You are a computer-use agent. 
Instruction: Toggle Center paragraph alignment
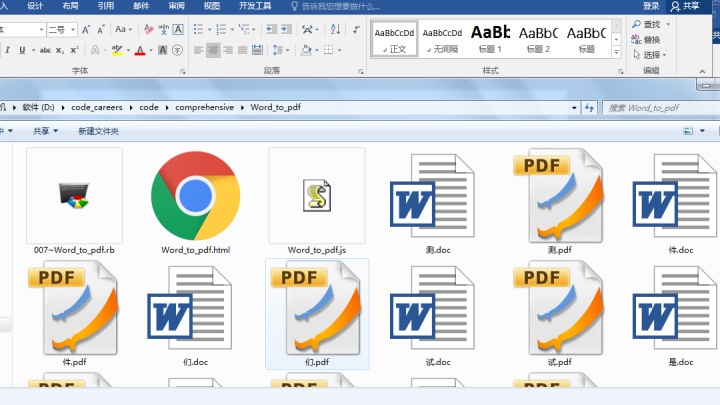pyautogui.click(x=213, y=50)
